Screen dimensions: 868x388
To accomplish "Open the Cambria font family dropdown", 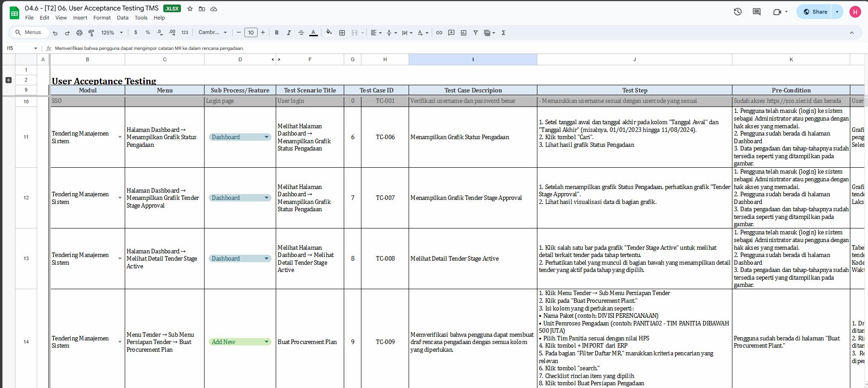I will [x=212, y=33].
